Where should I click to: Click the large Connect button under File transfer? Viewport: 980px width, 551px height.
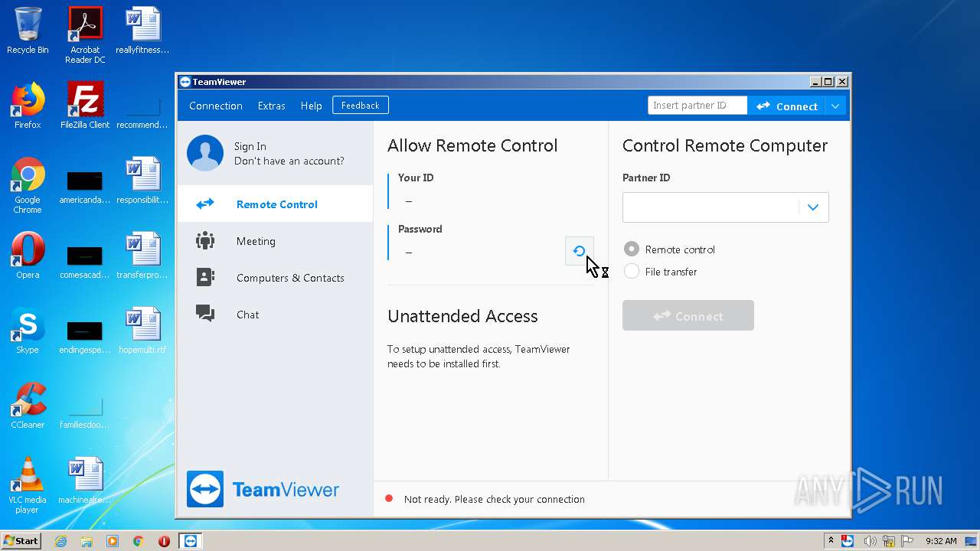(x=688, y=315)
